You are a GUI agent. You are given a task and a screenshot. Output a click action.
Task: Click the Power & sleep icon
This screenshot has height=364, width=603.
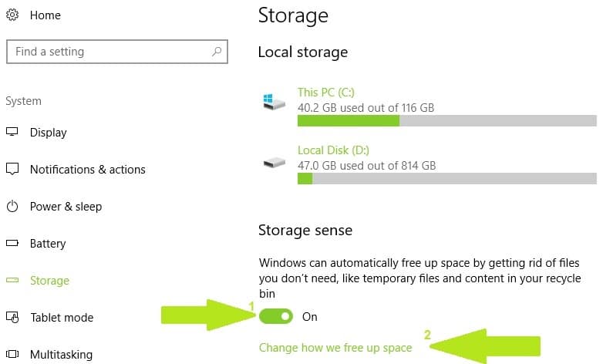click(12, 206)
